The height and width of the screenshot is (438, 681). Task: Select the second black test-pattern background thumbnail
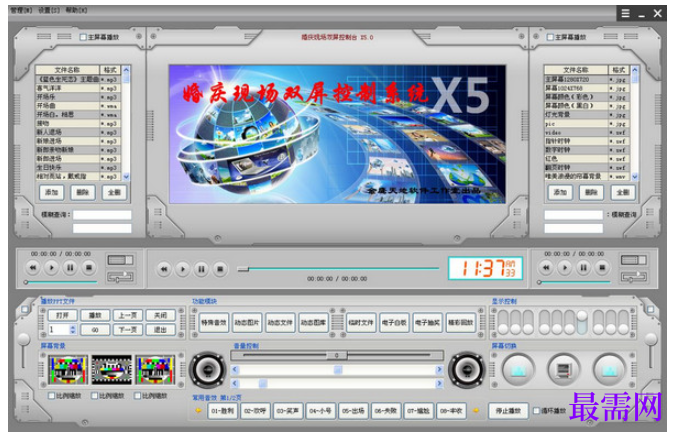111,370
